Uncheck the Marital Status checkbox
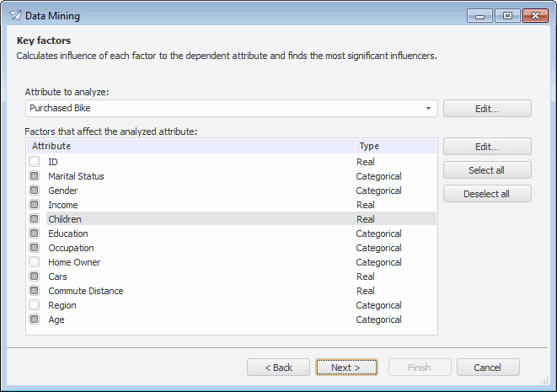Viewport: 557px width, 392px height. pyautogui.click(x=35, y=176)
